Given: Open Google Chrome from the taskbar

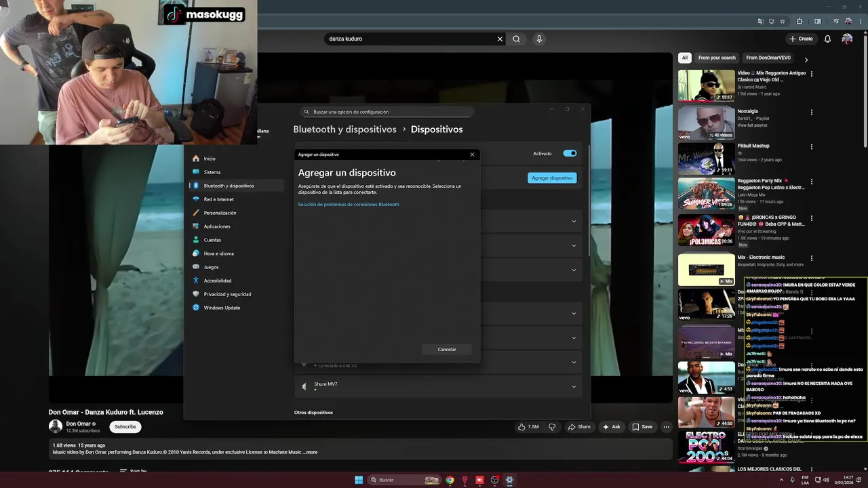Looking at the screenshot, I should pos(449,480).
